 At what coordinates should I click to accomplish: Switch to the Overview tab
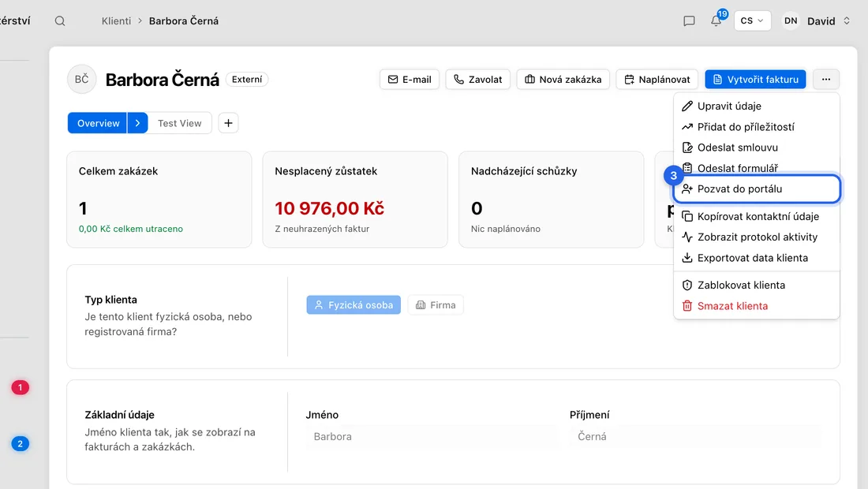pos(98,123)
